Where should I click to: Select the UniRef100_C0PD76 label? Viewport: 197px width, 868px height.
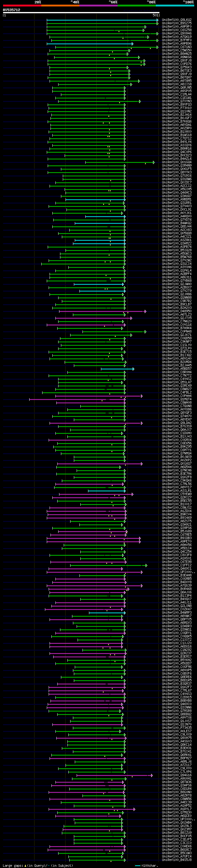[x=177, y=64]
